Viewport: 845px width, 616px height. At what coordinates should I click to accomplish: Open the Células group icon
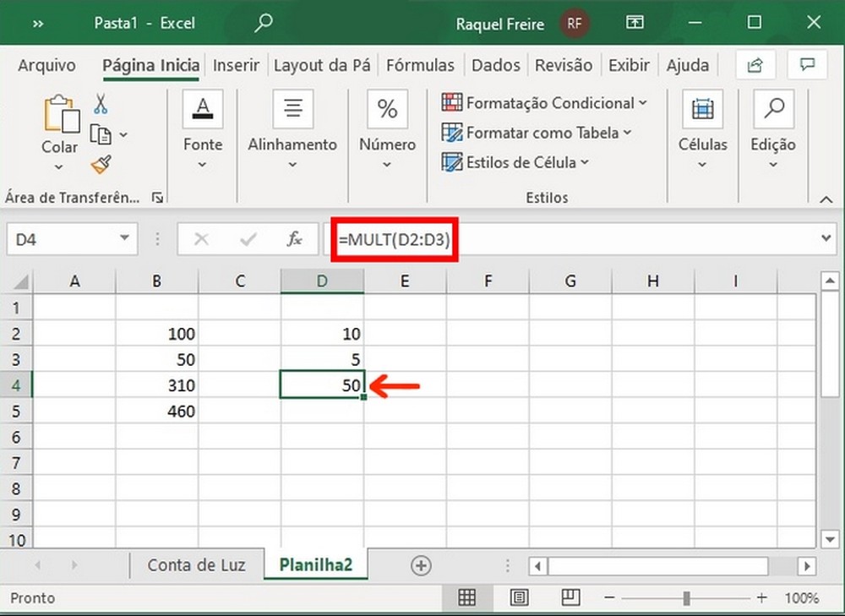[702, 109]
